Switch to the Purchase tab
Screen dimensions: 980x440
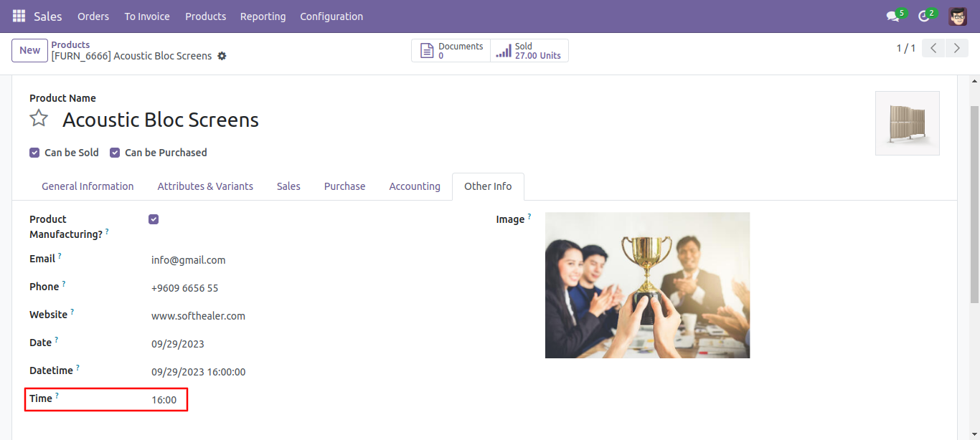(344, 186)
